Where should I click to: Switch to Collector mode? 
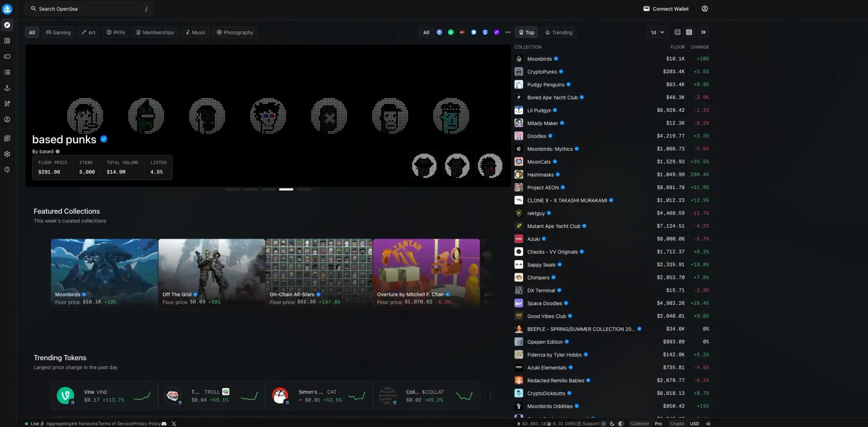[x=640, y=424]
